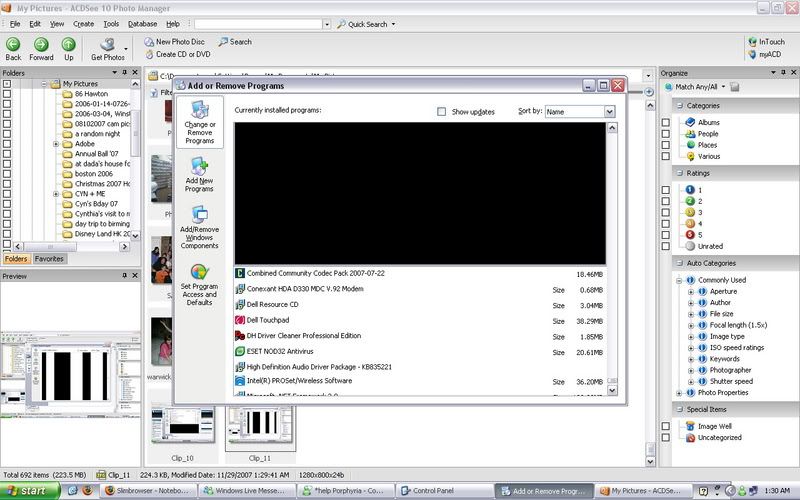Open the Match Any/All dropdown
This screenshot has width=800, height=500.
pos(723,87)
